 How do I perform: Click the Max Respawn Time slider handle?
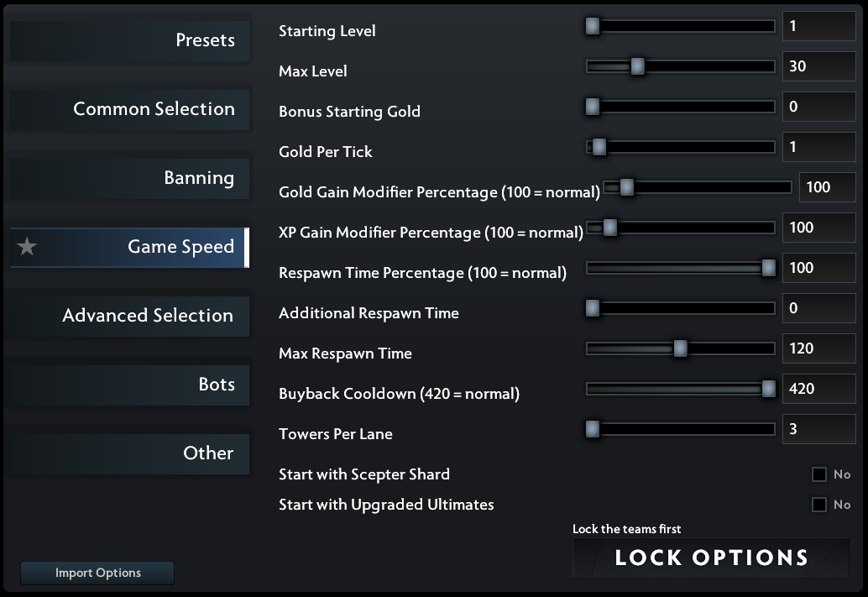click(x=680, y=348)
